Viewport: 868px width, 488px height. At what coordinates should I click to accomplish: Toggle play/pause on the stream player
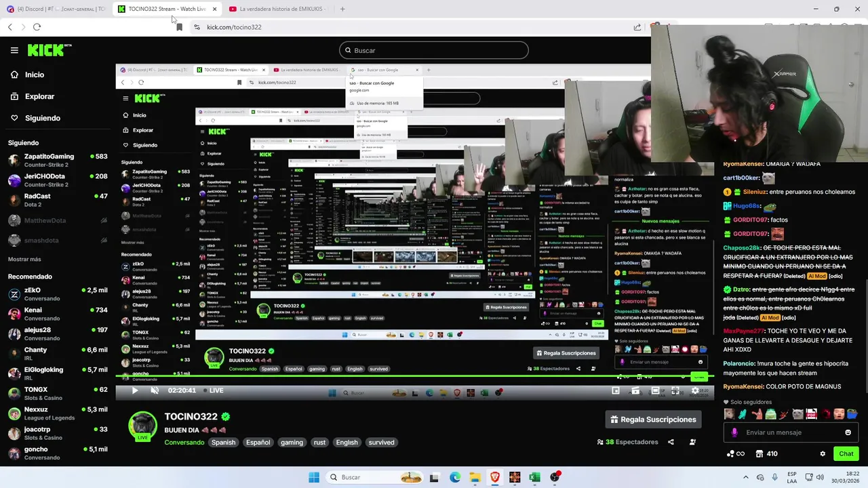coord(134,390)
